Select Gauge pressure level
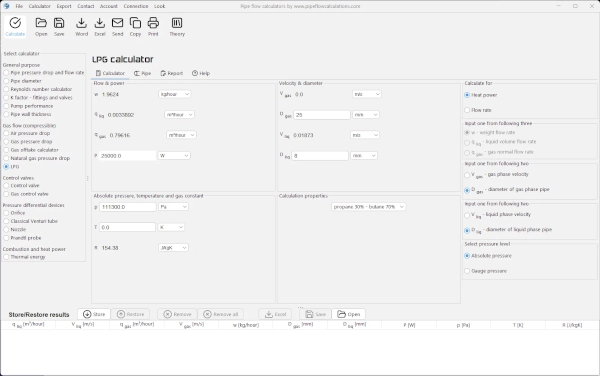 [x=485, y=271]
